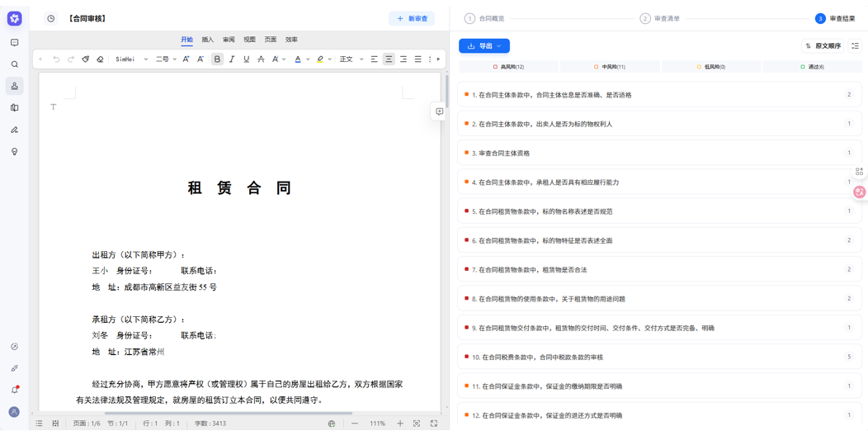Switch to the 插入 ribbon tab
Viewport: 868px width, 431px height.
click(x=207, y=40)
